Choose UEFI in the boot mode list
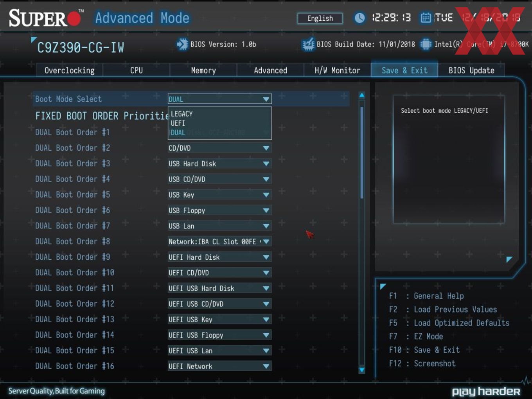Image resolution: width=532 pixels, height=399 pixels. point(178,123)
